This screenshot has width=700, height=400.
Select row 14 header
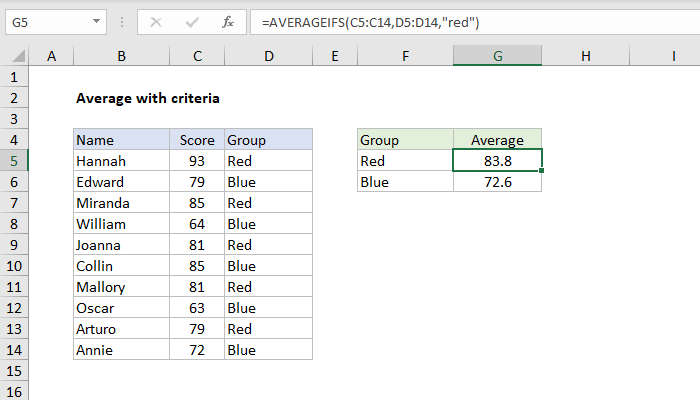click(15, 350)
